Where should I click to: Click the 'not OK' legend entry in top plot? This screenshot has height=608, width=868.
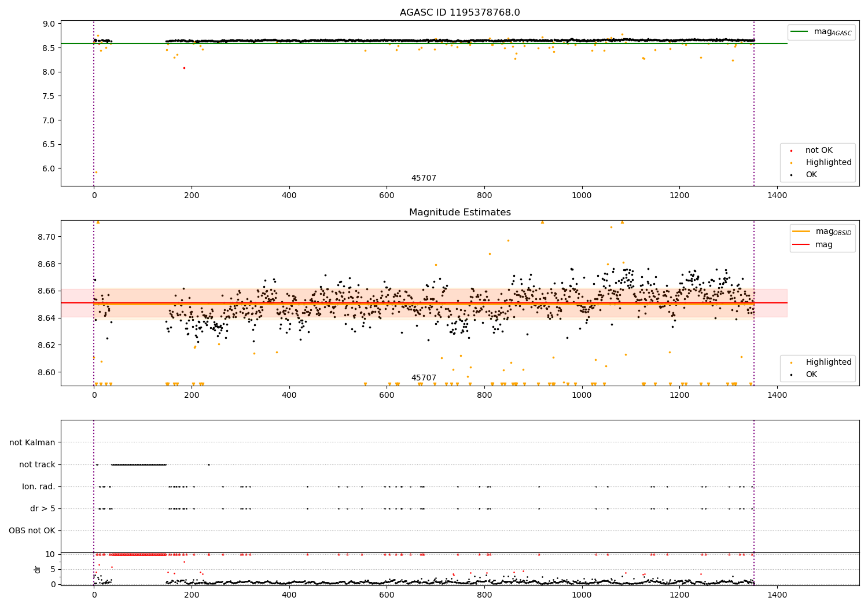point(819,151)
